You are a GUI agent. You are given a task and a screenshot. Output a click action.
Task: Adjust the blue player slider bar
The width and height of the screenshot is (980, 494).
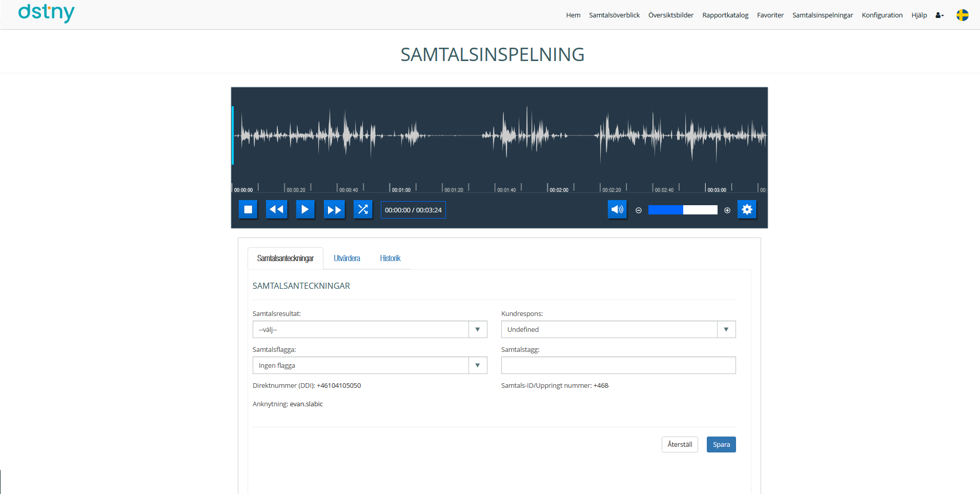(x=683, y=210)
